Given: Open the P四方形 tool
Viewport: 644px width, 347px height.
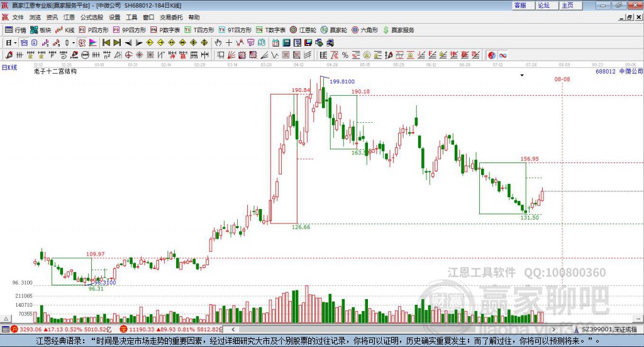Looking at the screenshot, I should point(94,30).
